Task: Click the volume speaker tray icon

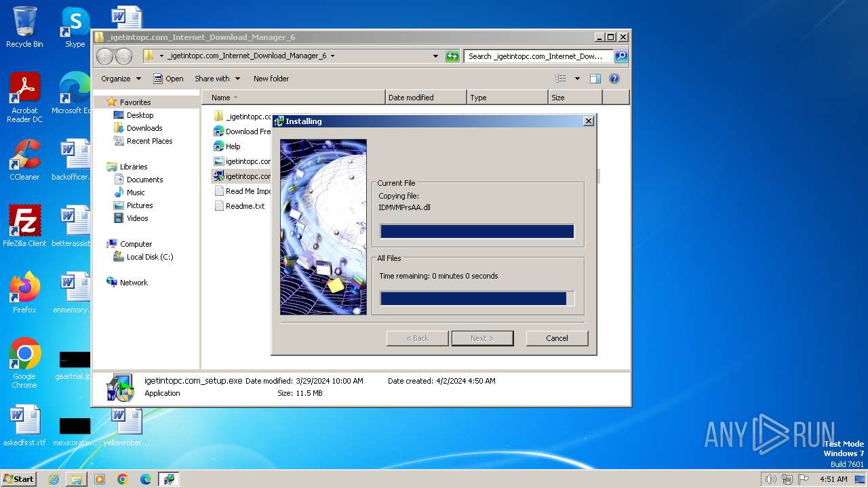Action: pos(770,479)
